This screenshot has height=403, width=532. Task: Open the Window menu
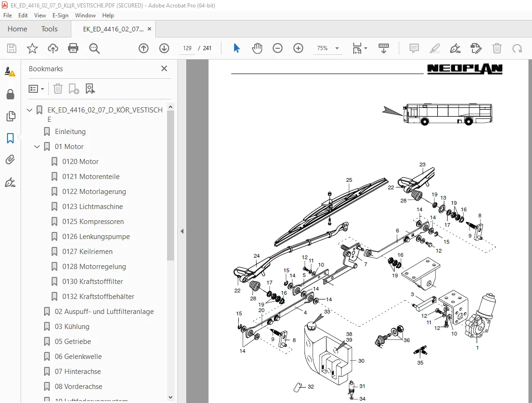point(85,15)
